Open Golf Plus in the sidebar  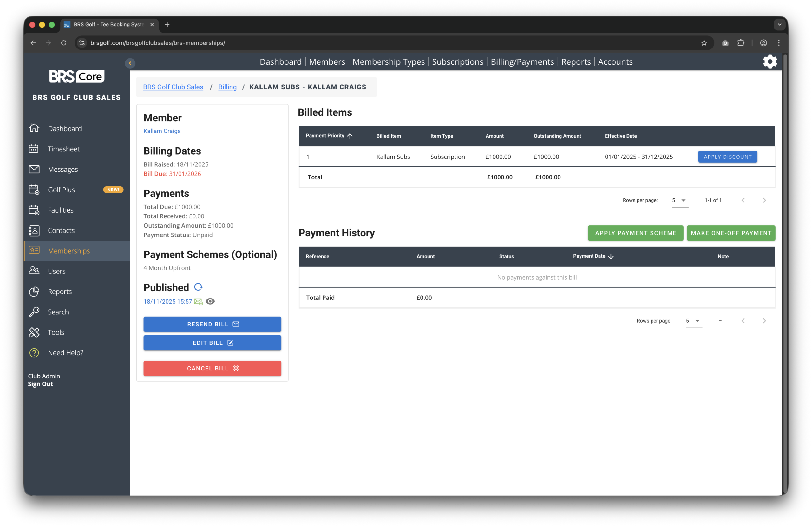point(62,190)
